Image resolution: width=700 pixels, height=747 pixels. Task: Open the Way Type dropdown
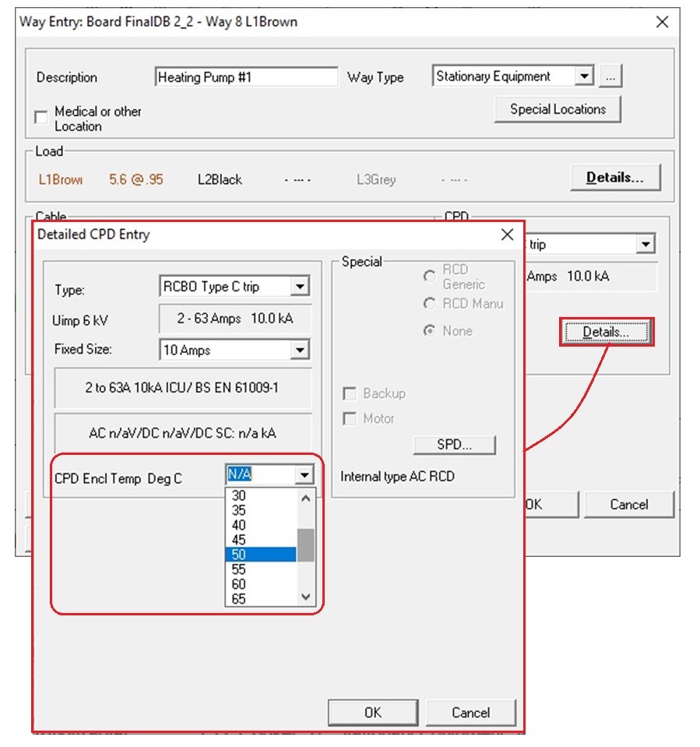point(584,76)
